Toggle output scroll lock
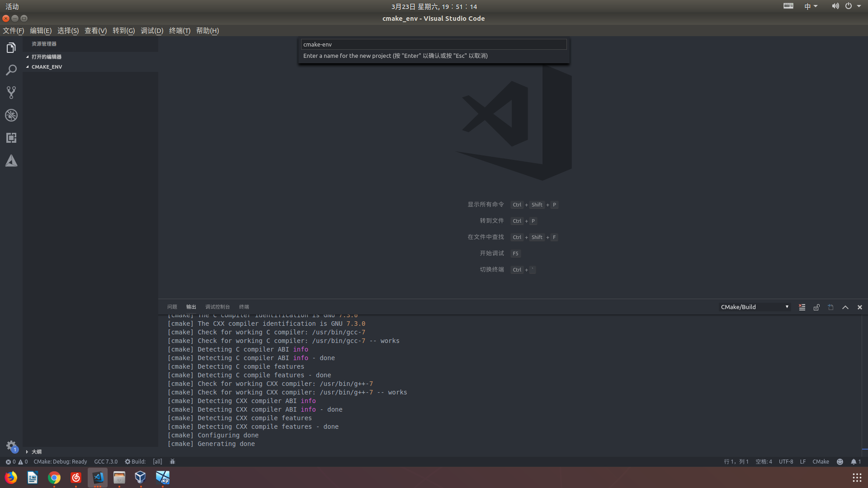 816,307
